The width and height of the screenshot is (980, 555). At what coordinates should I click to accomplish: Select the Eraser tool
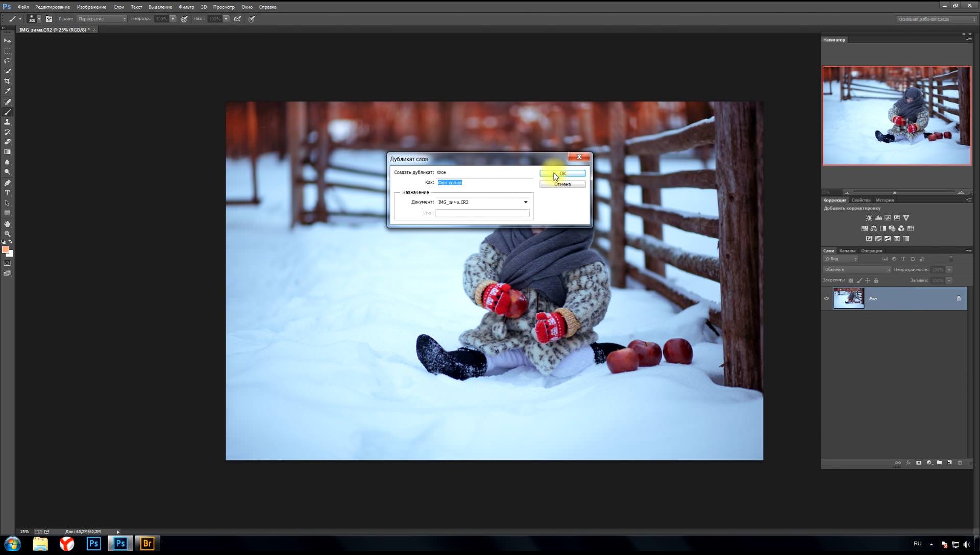click(x=7, y=142)
